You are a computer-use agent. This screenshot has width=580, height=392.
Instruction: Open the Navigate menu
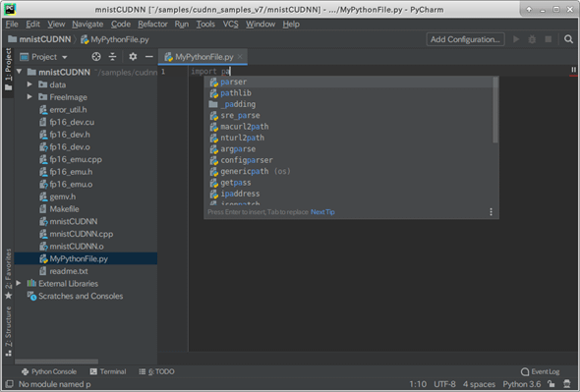pos(87,24)
